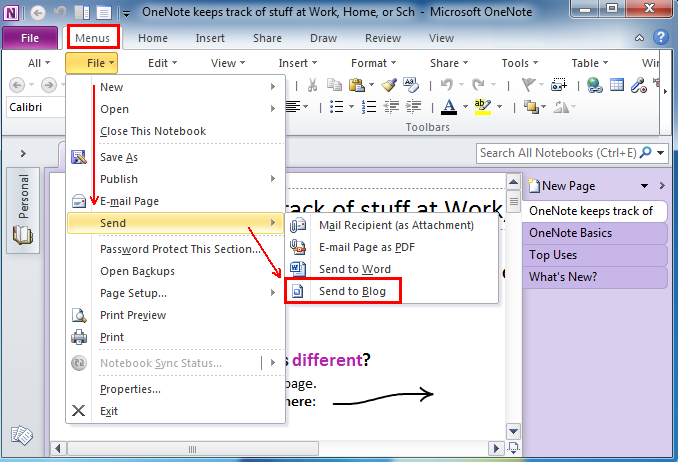Switch to the Draw ribbon tab
This screenshot has height=462, width=678.
coord(323,38)
